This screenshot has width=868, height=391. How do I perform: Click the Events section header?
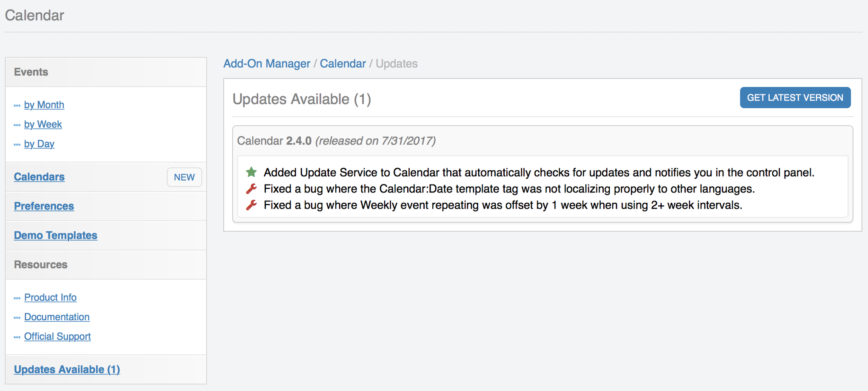pos(31,72)
